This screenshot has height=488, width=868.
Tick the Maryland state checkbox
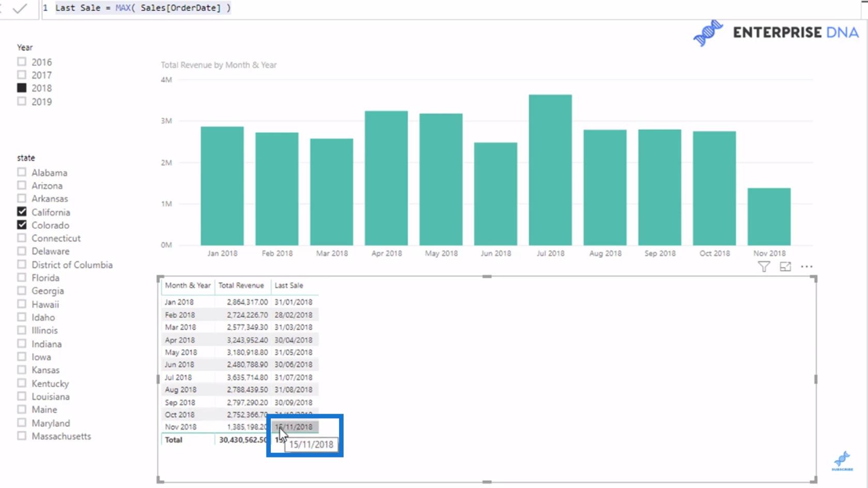[22, 422]
